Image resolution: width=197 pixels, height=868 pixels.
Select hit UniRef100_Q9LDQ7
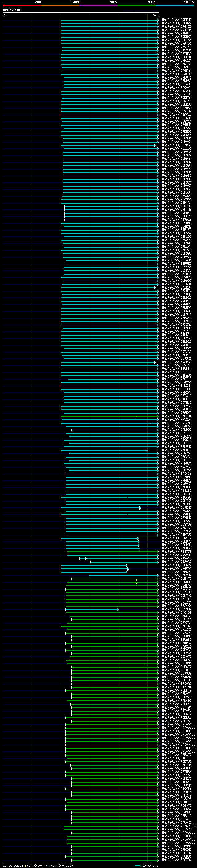tap(177, 430)
